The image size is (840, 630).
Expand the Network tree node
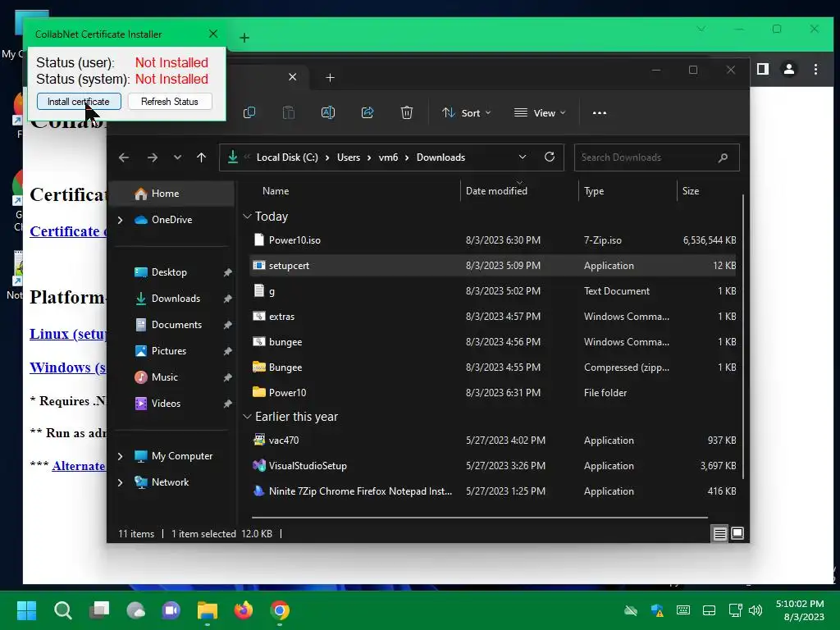coord(120,482)
